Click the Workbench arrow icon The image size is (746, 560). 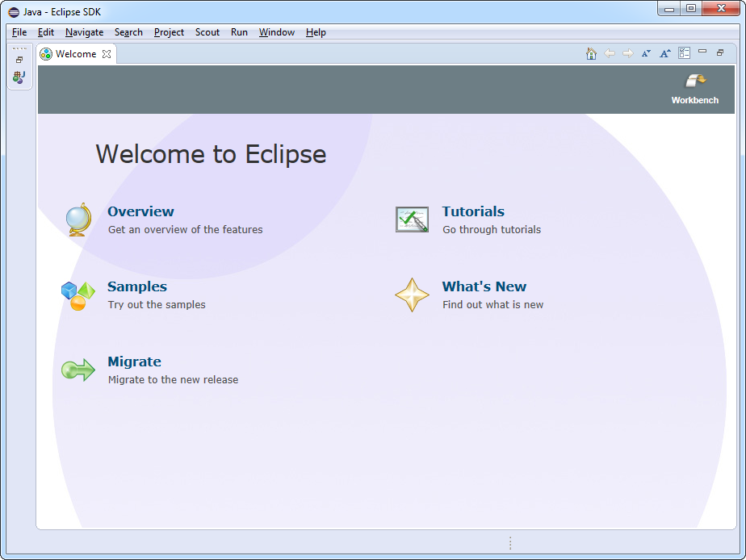pyautogui.click(x=695, y=81)
